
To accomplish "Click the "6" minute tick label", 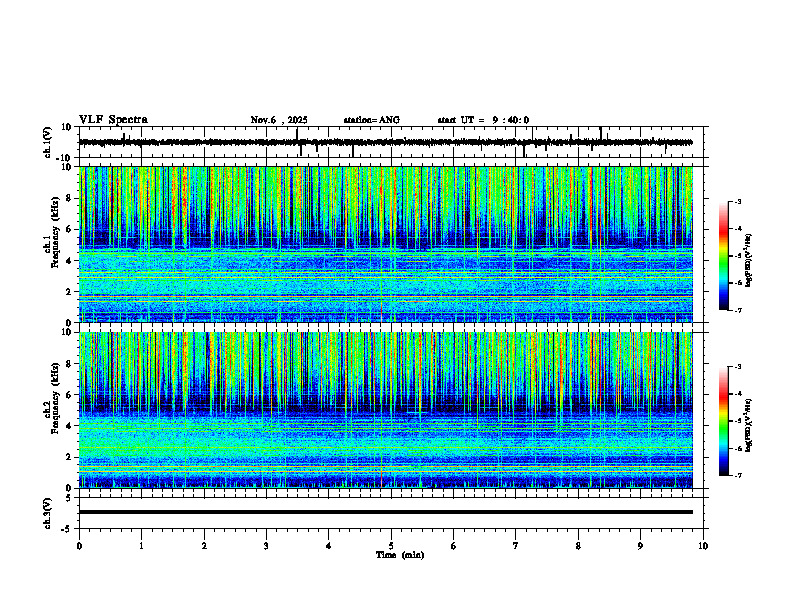I will pos(454,546).
